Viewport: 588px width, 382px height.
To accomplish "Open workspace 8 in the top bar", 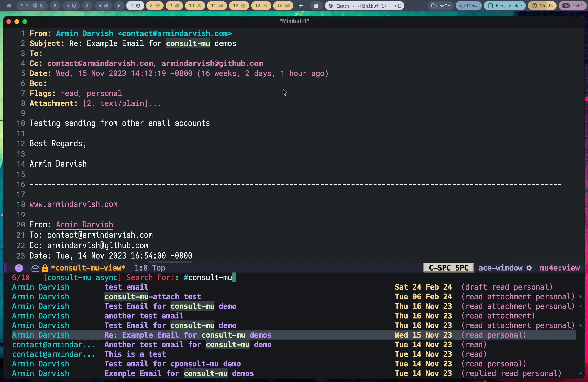I will (x=155, y=5).
